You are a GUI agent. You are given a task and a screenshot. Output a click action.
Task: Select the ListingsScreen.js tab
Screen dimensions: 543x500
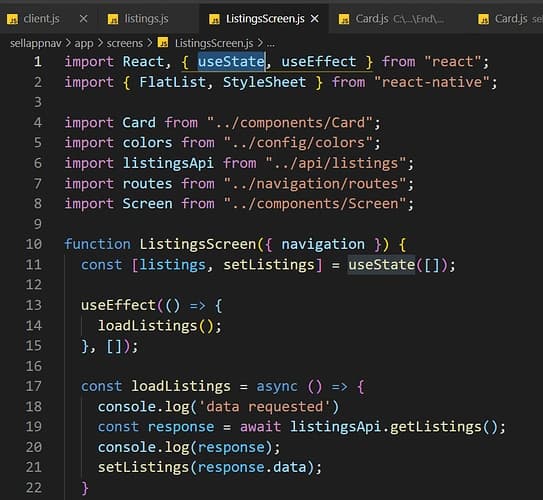coord(265,19)
